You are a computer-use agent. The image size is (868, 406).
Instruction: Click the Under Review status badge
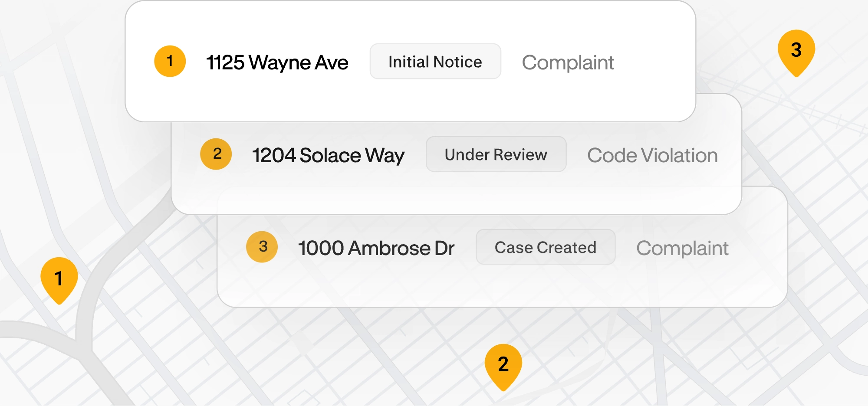496,154
